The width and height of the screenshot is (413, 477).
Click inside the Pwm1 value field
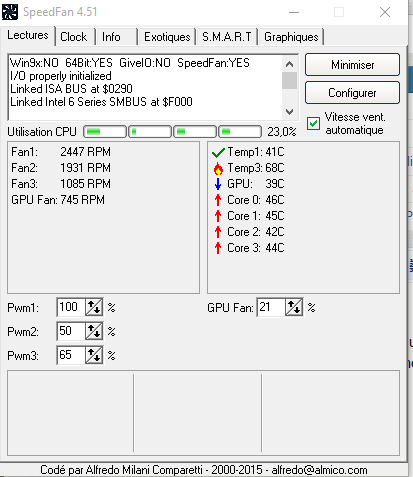point(71,307)
